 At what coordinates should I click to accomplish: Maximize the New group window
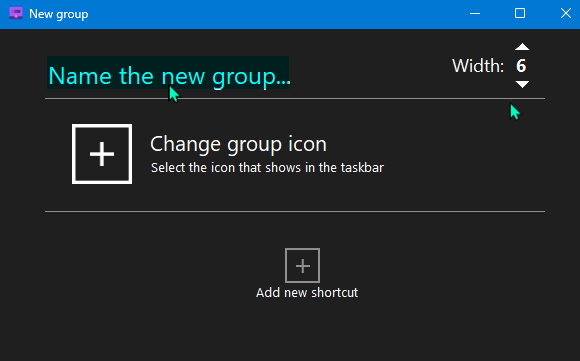click(x=520, y=14)
